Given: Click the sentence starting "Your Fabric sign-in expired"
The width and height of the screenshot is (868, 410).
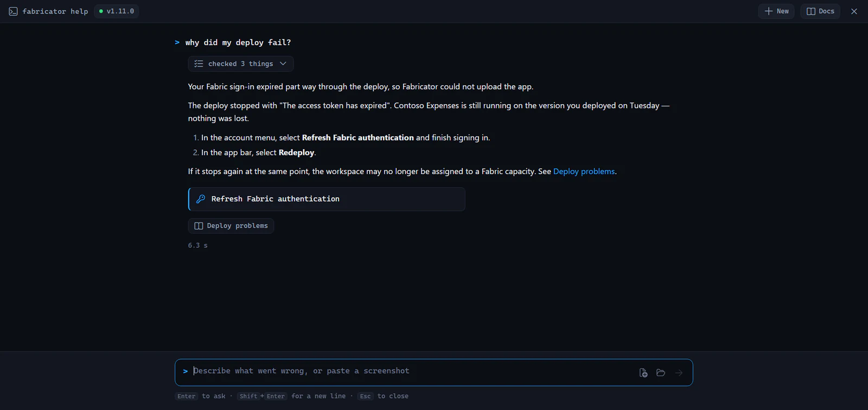Looking at the screenshot, I should coord(361,87).
